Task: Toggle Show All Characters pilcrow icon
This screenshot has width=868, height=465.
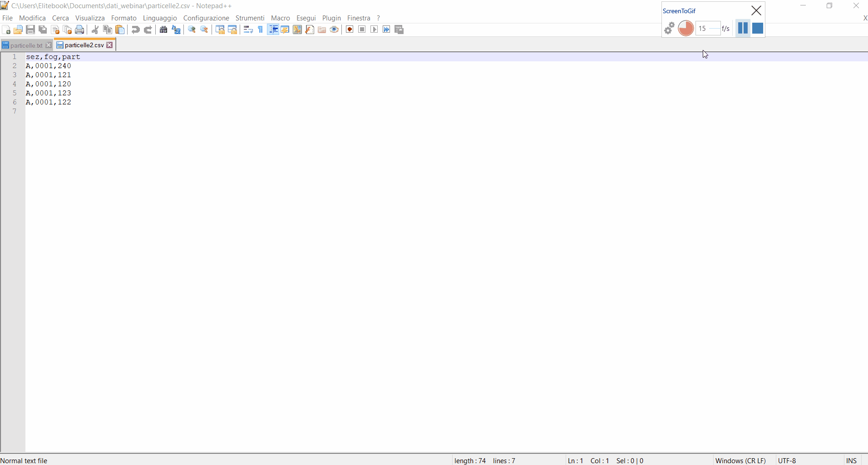Action: point(261,30)
